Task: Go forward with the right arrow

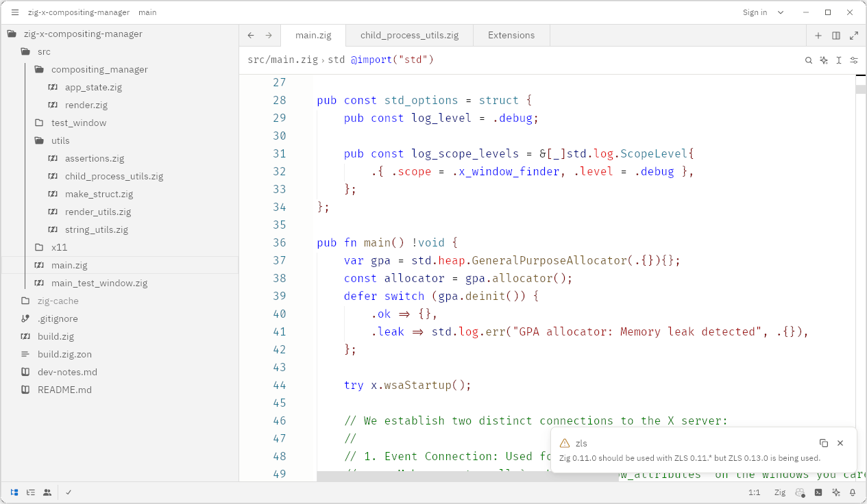Action: coord(269,36)
